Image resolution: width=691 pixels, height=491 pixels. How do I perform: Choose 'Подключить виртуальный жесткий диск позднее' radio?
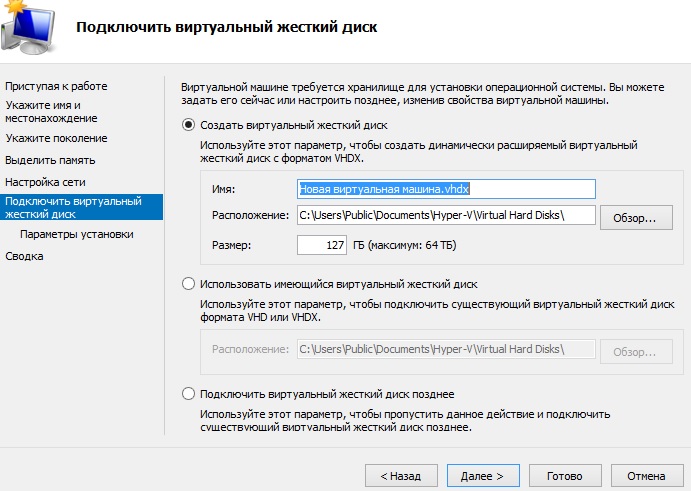click(188, 394)
